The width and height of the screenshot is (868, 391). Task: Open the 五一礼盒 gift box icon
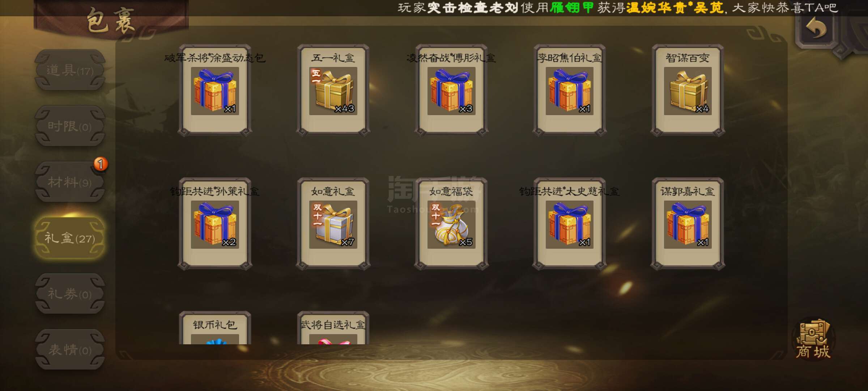point(333,91)
